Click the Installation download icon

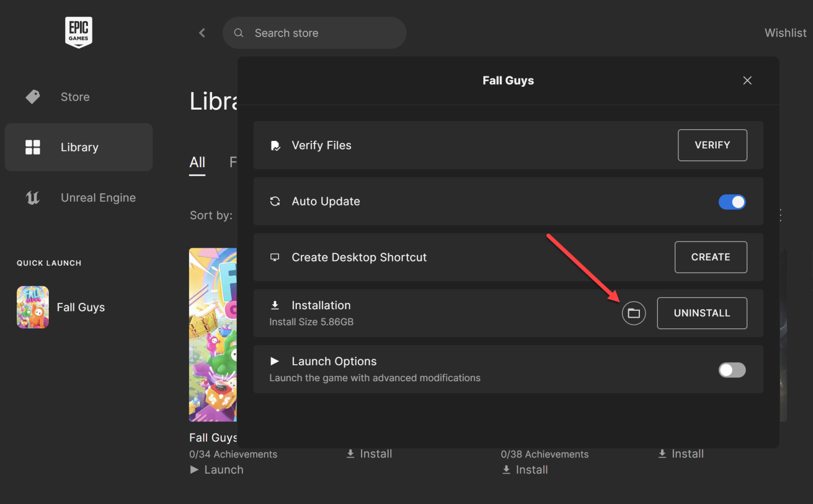tap(275, 305)
